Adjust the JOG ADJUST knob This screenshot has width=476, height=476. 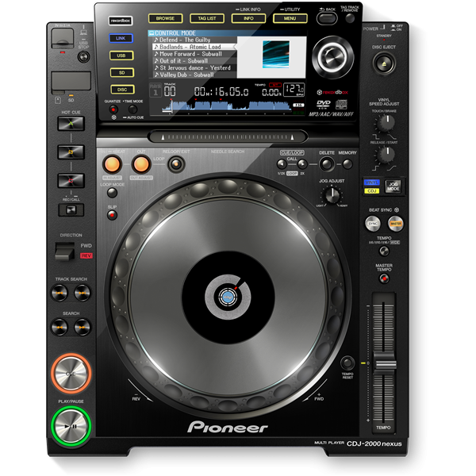tap(332, 195)
